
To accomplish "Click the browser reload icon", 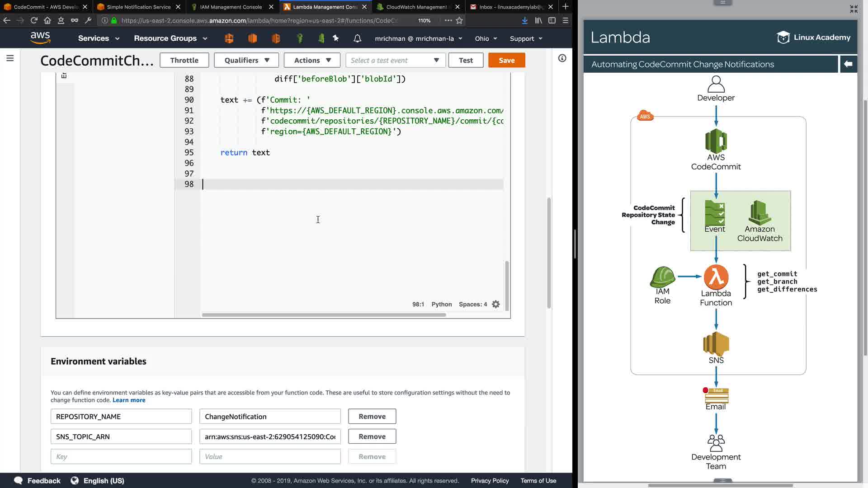I will pyautogui.click(x=34, y=20).
